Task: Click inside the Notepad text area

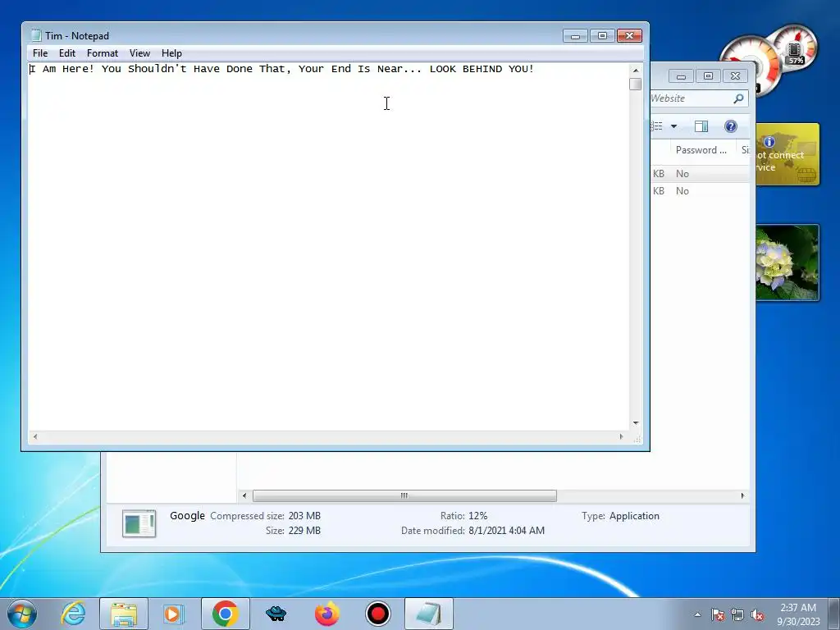Action: point(329,246)
